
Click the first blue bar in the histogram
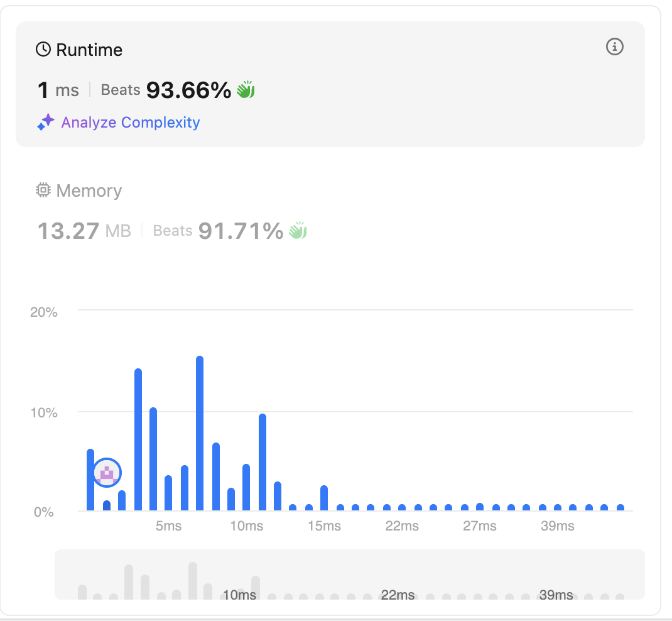[x=90, y=480]
